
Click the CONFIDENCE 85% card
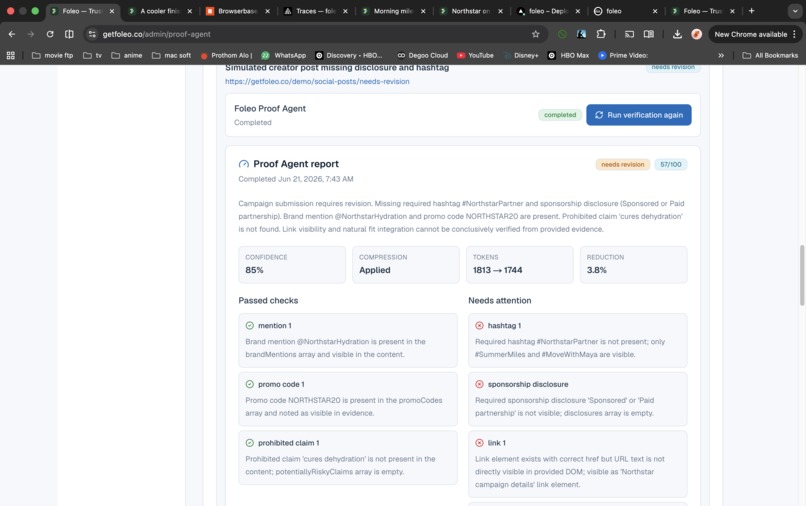click(x=291, y=264)
